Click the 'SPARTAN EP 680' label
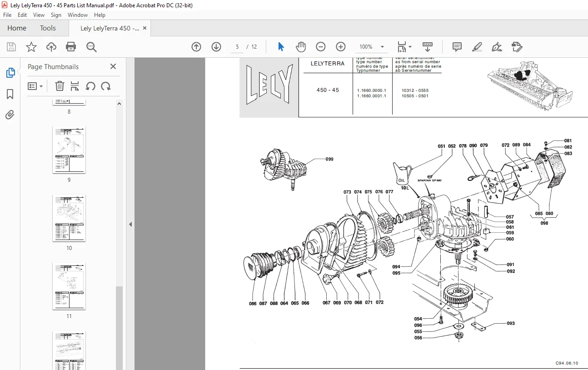Image resolution: width=588 pixels, height=370 pixels. click(429, 180)
